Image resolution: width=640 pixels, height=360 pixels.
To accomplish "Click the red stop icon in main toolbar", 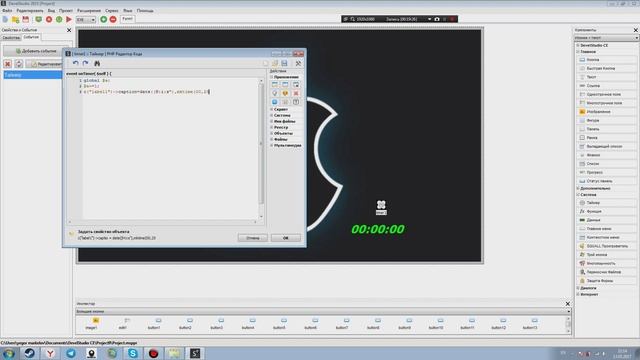I will (49, 19).
